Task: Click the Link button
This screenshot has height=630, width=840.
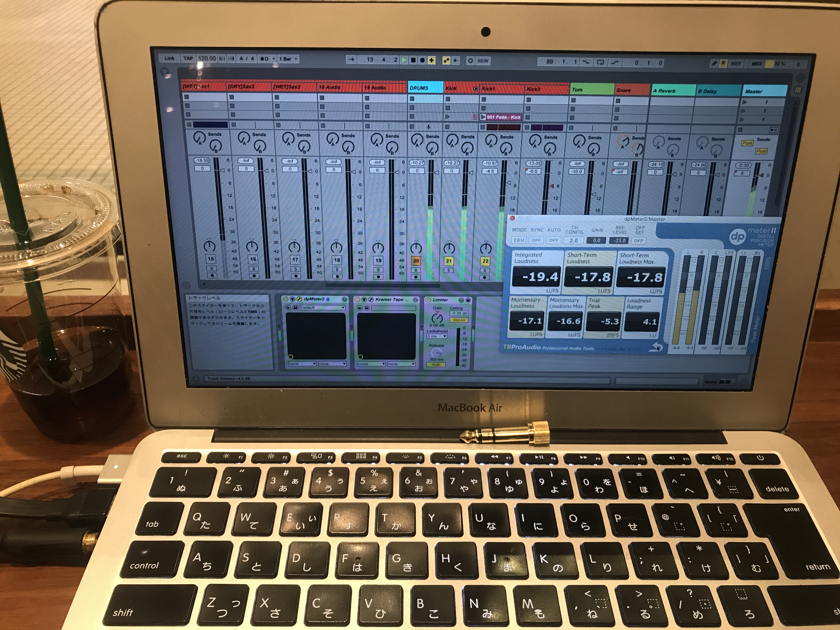Action: pos(169,58)
